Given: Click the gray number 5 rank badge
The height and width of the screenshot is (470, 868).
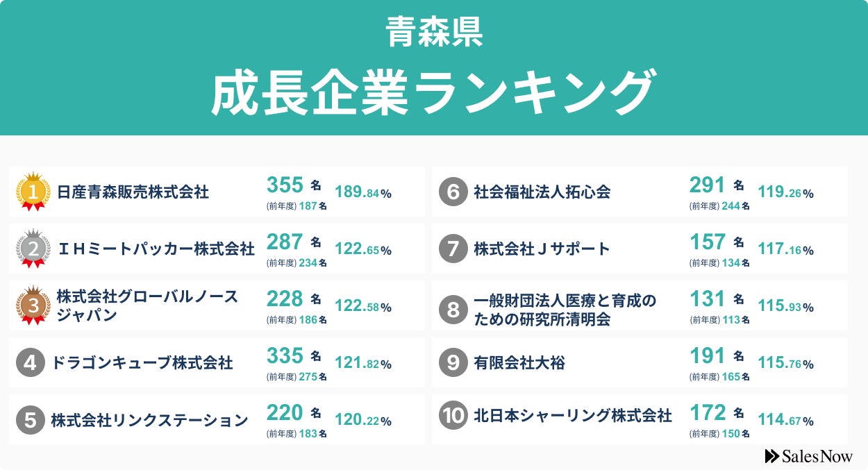Looking at the screenshot, I should coord(31,420).
